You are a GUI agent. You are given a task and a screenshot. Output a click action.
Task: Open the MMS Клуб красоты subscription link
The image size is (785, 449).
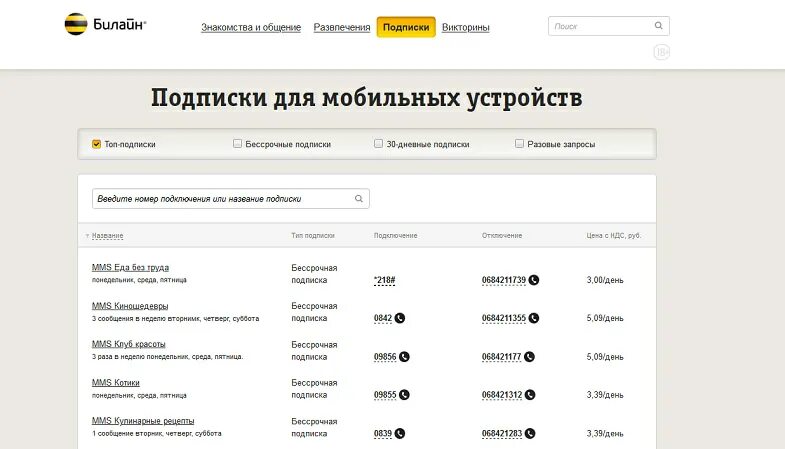(128, 344)
